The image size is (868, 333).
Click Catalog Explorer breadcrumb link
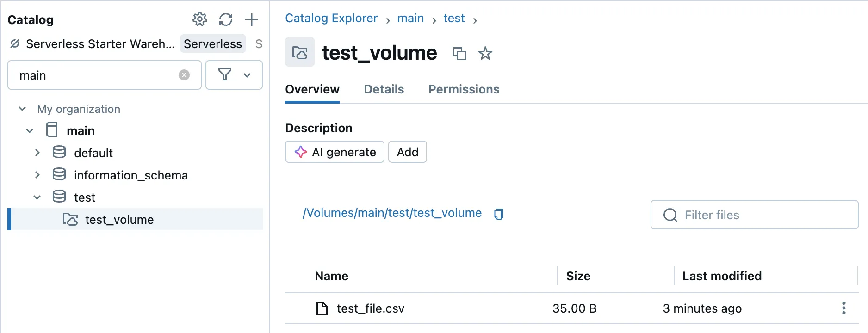coord(331,18)
